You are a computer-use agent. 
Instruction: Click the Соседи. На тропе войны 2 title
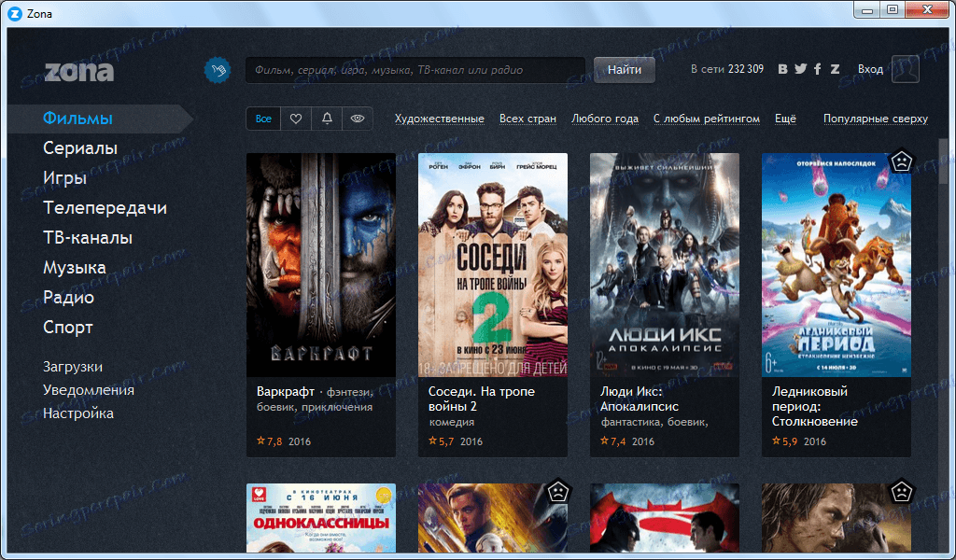click(482, 399)
